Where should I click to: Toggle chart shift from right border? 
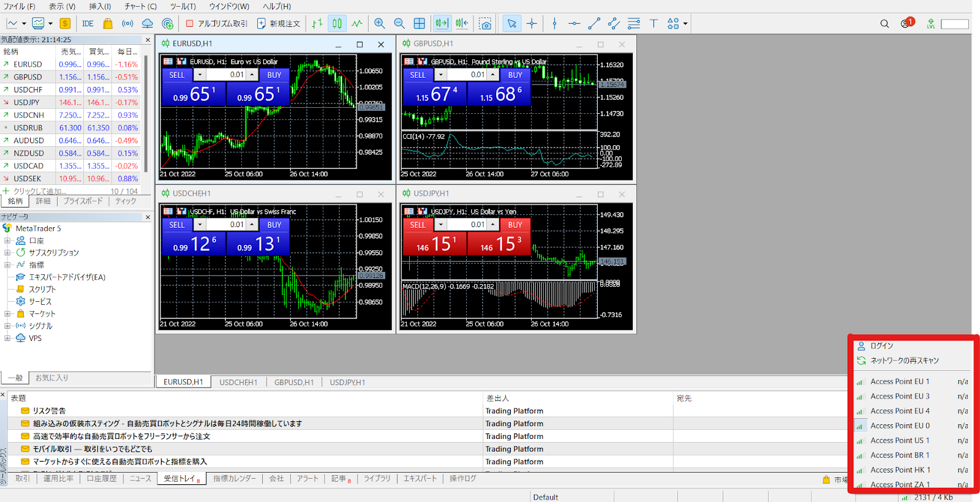coord(462,23)
